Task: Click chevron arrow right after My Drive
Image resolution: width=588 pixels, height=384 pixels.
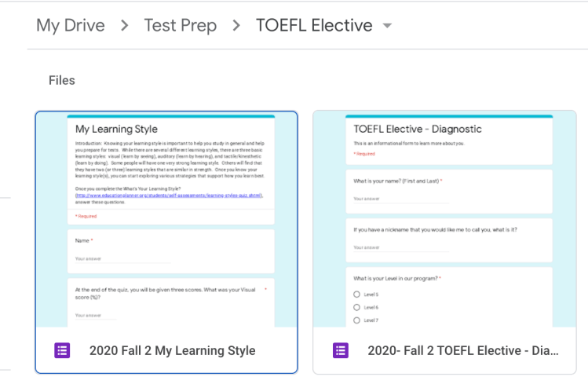Action: [125, 26]
